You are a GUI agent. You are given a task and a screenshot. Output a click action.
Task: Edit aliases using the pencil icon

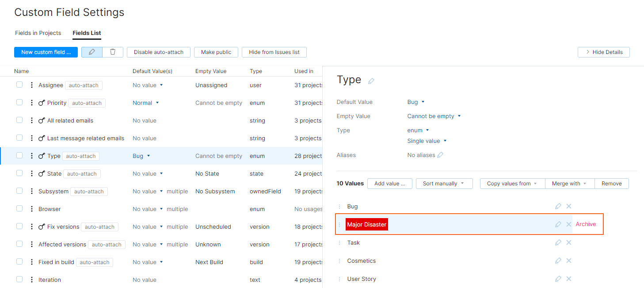pyautogui.click(x=440, y=155)
